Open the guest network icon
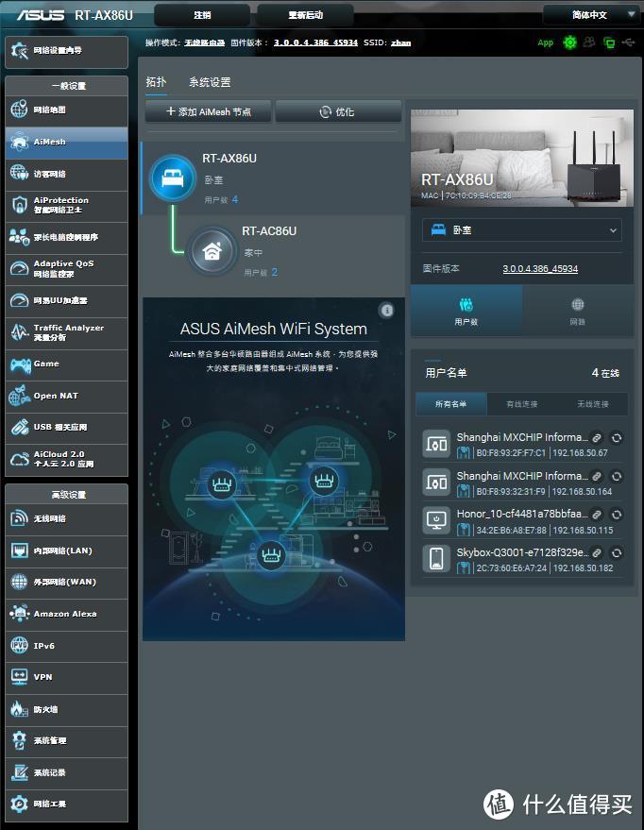The image size is (644, 830). tap(20, 173)
